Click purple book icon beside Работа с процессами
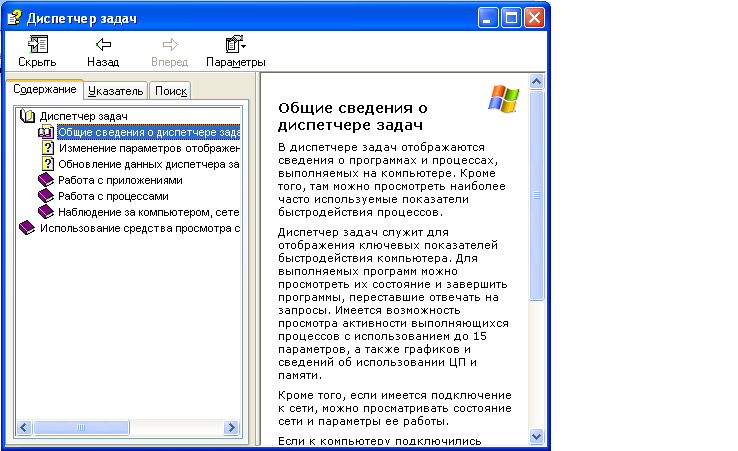The width and height of the screenshot is (738, 451). pyautogui.click(x=46, y=196)
